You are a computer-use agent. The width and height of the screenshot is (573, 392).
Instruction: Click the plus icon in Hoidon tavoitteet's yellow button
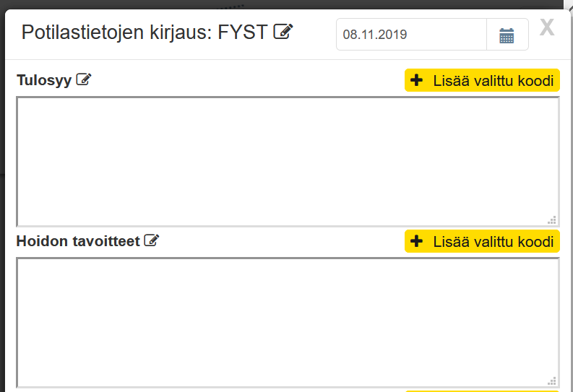(x=416, y=241)
